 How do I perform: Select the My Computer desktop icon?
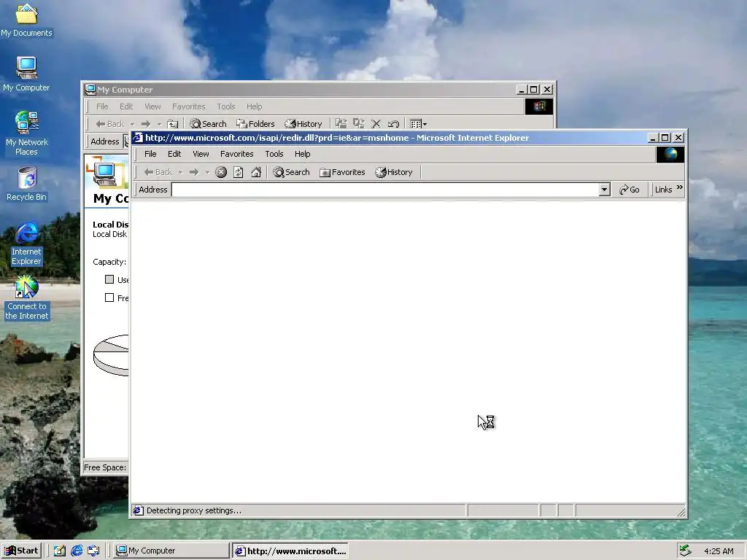27,75
